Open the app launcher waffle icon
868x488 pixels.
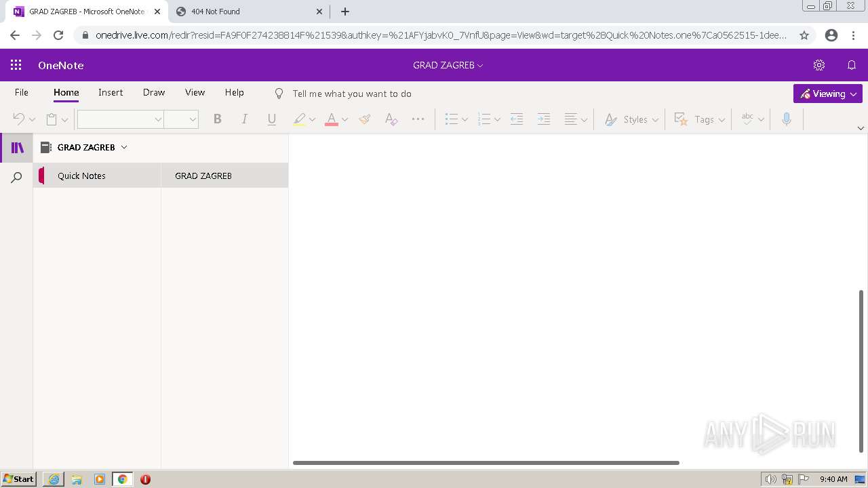(x=16, y=65)
